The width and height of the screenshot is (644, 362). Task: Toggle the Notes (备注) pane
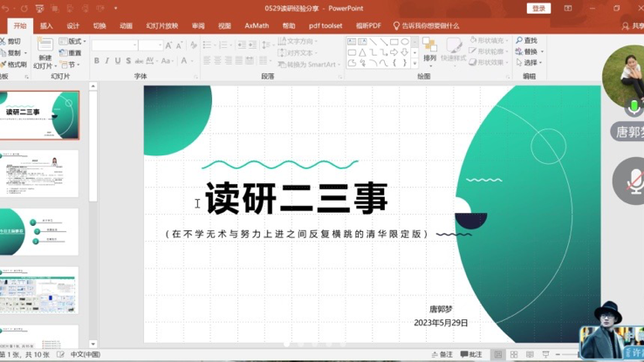click(x=442, y=354)
